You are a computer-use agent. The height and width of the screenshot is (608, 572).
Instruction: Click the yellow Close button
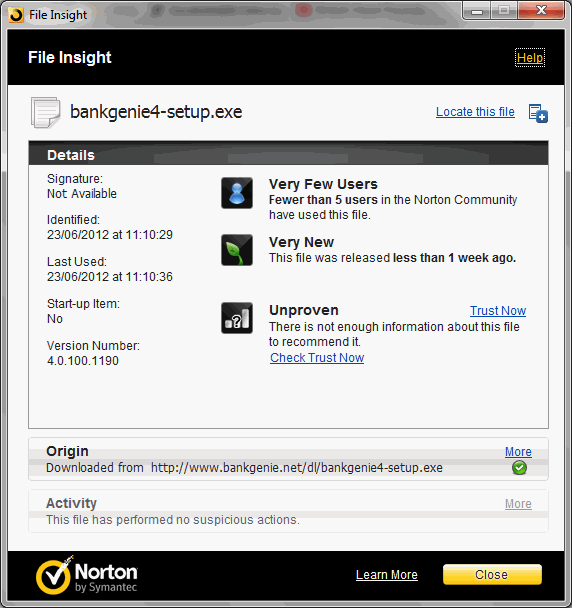(x=492, y=574)
